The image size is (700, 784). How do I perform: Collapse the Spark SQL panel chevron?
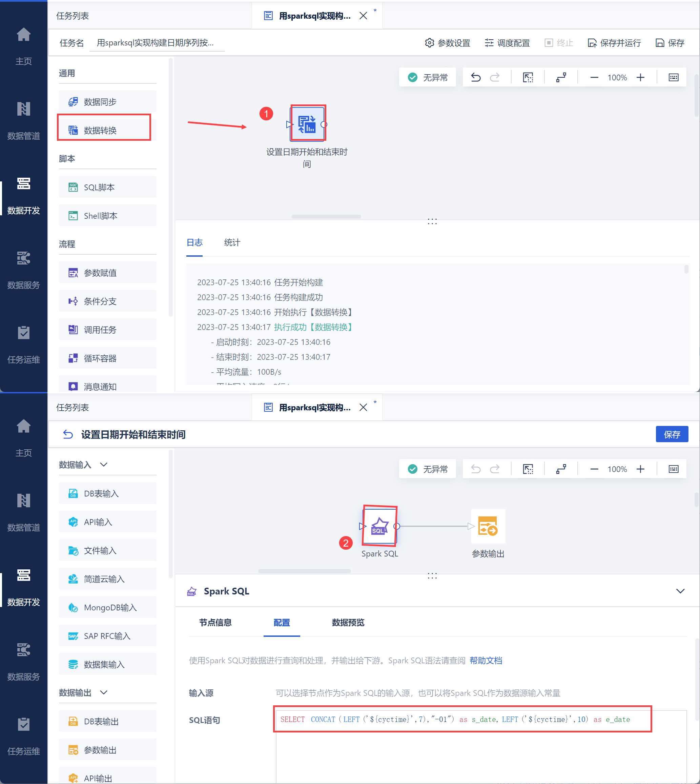(680, 591)
